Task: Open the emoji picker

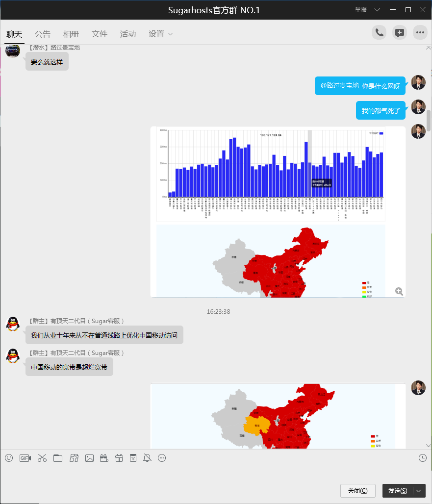Action: [9, 458]
